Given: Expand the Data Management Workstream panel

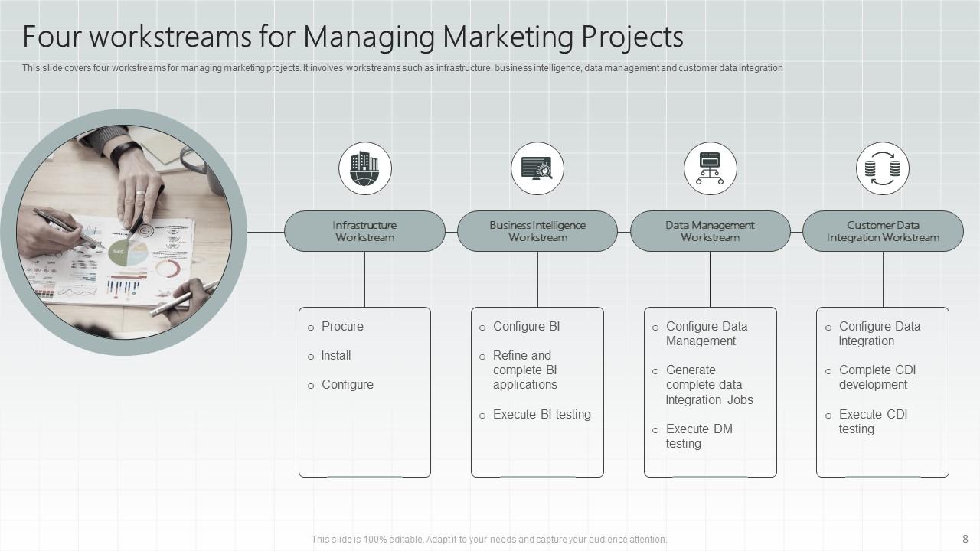Looking at the screenshot, I should click(x=710, y=392).
